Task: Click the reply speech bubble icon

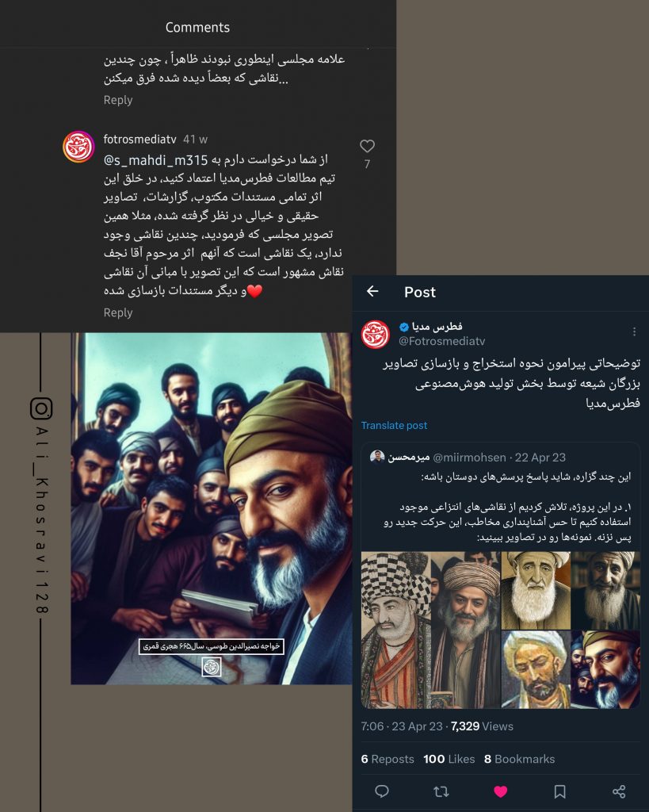Action: [382, 791]
